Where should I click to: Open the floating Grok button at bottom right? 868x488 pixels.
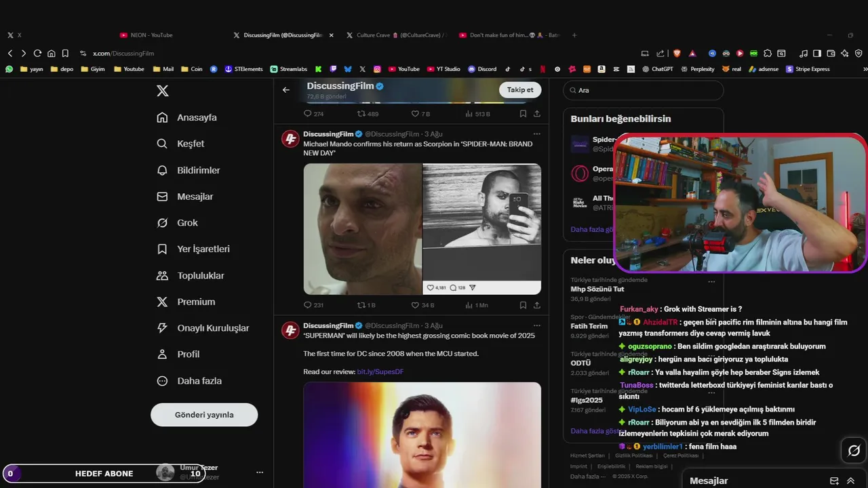(x=854, y=451)
